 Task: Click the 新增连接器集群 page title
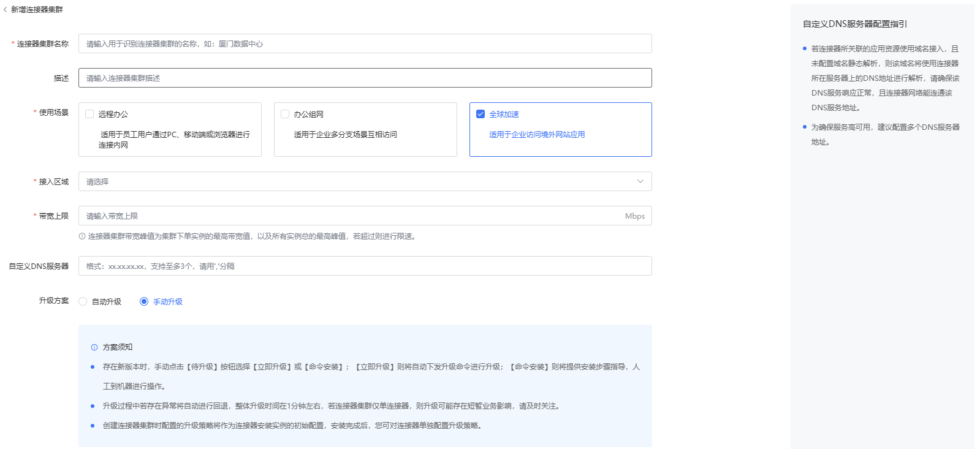pos(37,10)
